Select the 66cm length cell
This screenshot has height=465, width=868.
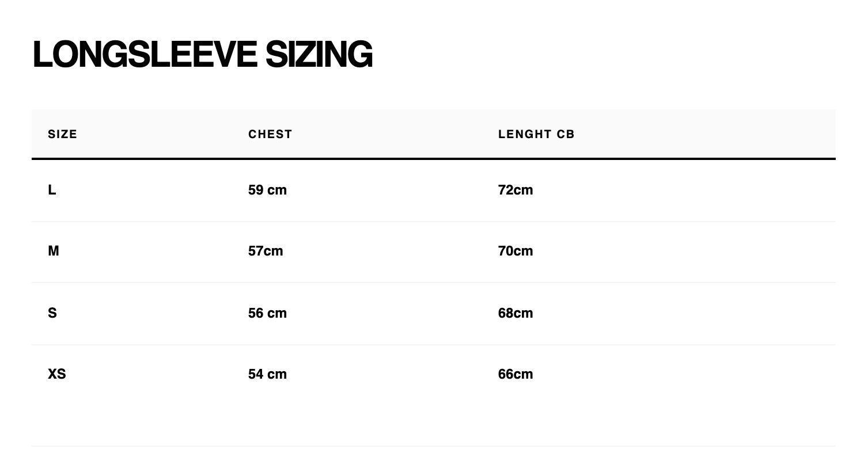click(x=516, y=374)
